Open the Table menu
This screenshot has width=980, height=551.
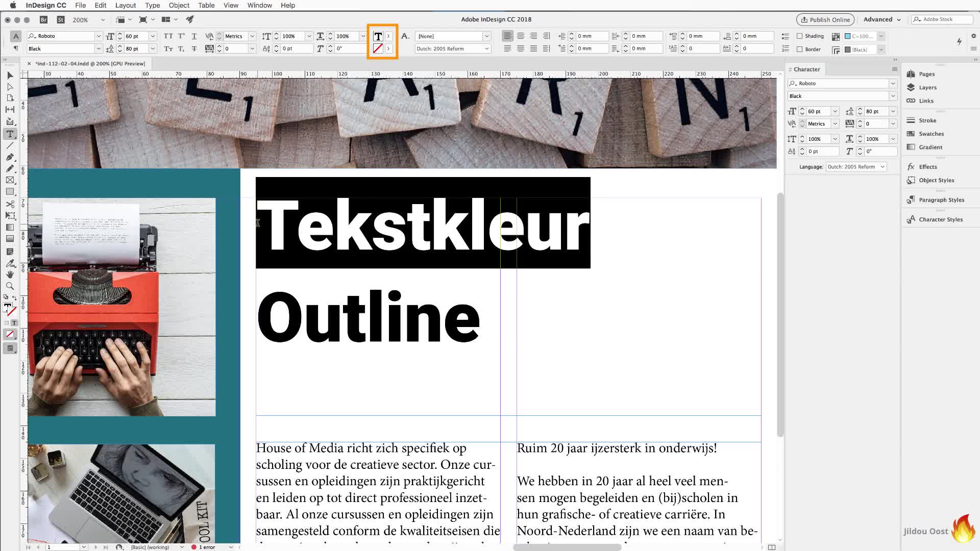click(206, 5)
